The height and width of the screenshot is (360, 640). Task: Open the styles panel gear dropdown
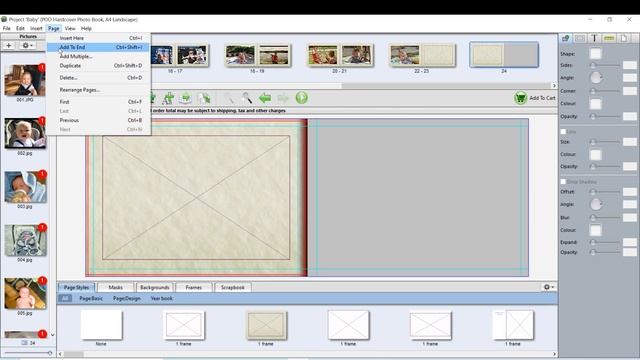tap(549, 287)
